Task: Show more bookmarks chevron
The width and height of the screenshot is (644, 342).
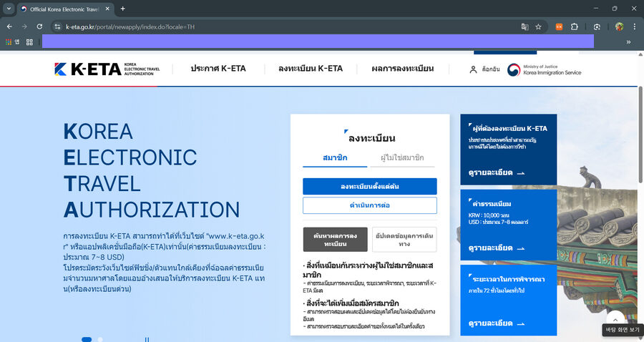Action: click(628, 42)
